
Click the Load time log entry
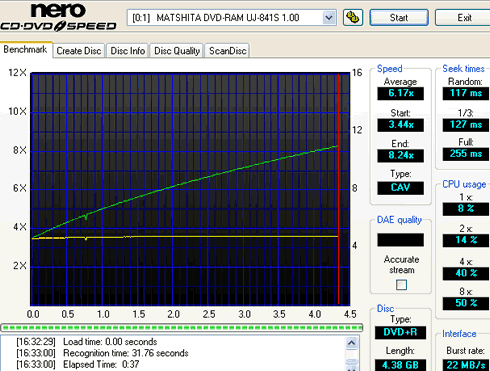click(x=87, y=342)
